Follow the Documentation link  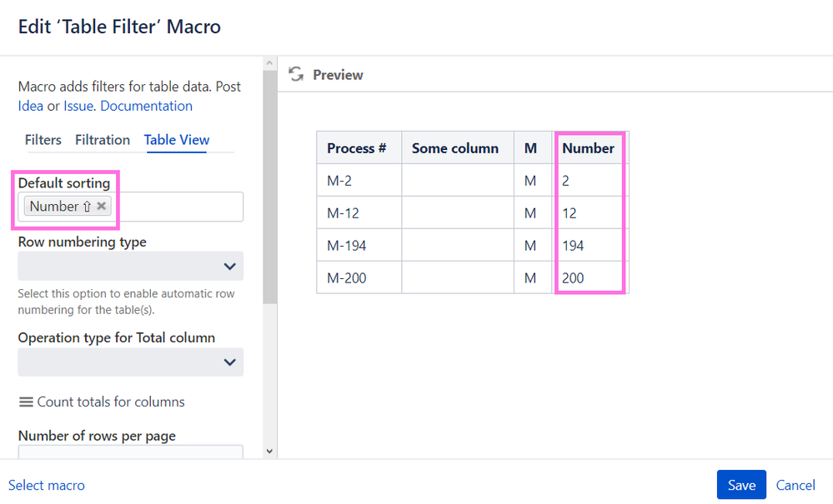(x=146, y=106)
